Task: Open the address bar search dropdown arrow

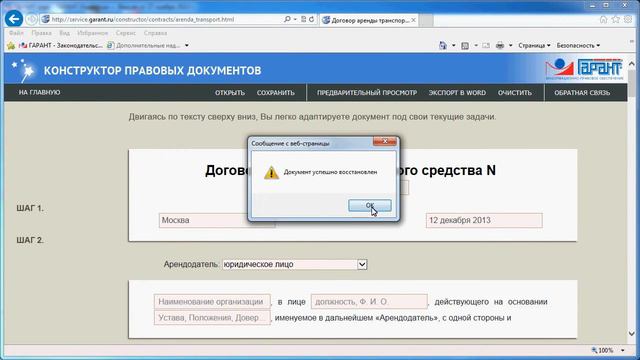Action: pos(295,19)
